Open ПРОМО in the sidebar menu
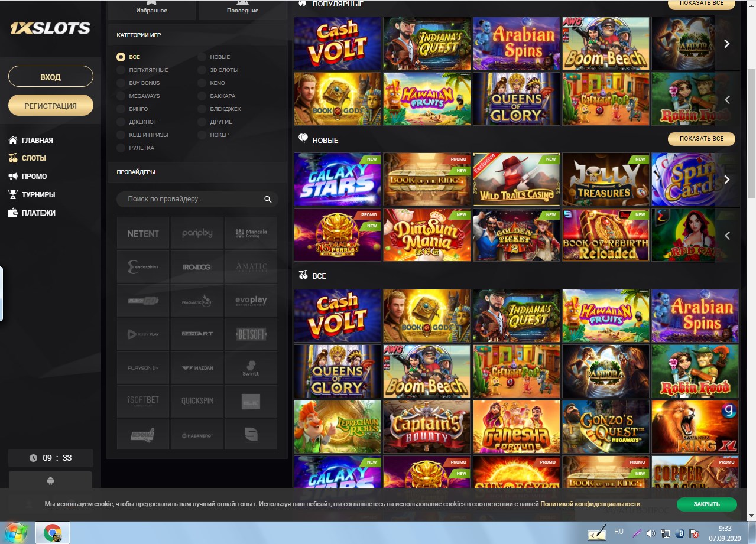Image resolution: width=756 pixels, height=544 pixels. pos(28,177)
